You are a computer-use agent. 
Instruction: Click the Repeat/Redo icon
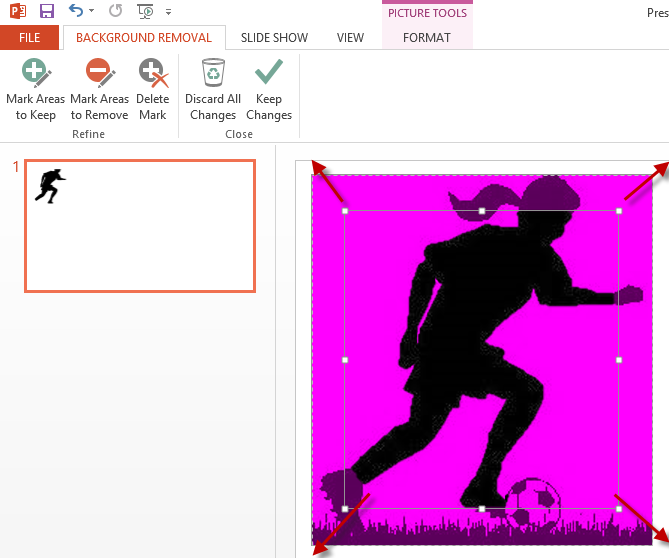[x=115, y=12]
